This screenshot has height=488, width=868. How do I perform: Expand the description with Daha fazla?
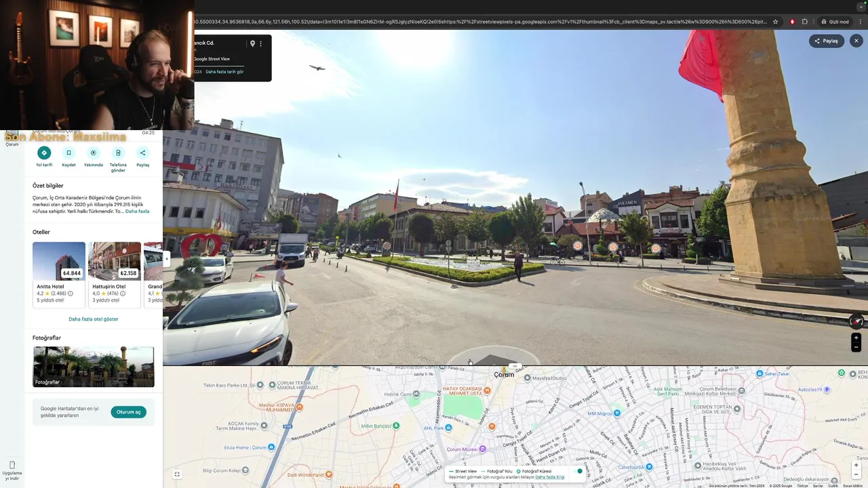point(137,211)
